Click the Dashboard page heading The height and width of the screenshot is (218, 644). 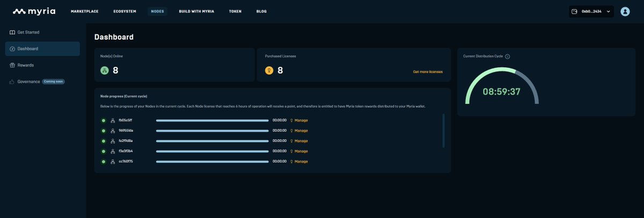(114, 37)
